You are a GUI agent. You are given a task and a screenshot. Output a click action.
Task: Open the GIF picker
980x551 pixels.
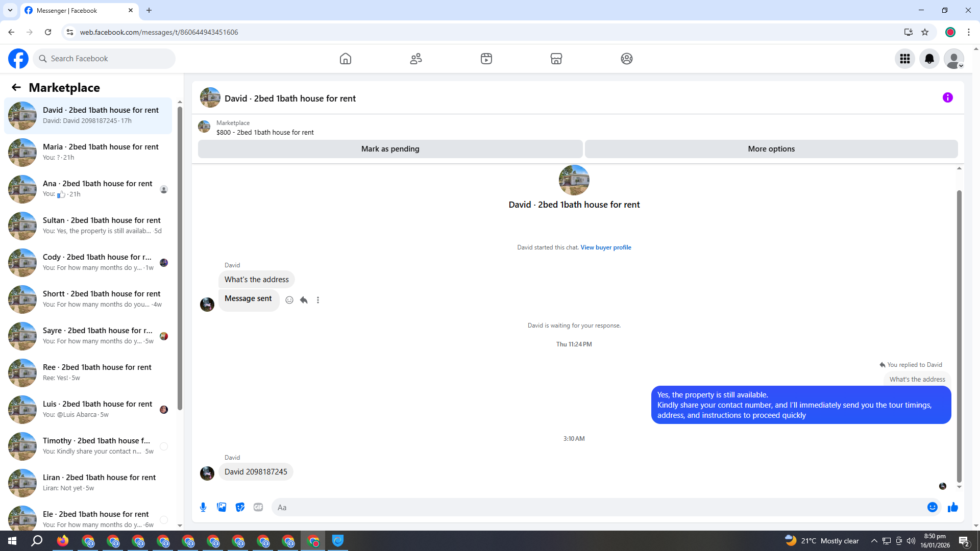[x=258, y=507]
